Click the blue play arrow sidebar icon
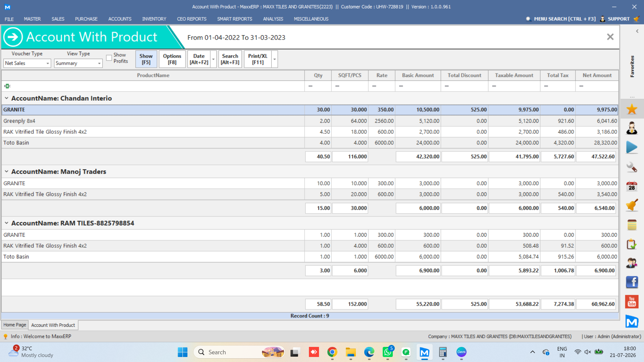Screen dimensions: 644x362 (632, 147)
